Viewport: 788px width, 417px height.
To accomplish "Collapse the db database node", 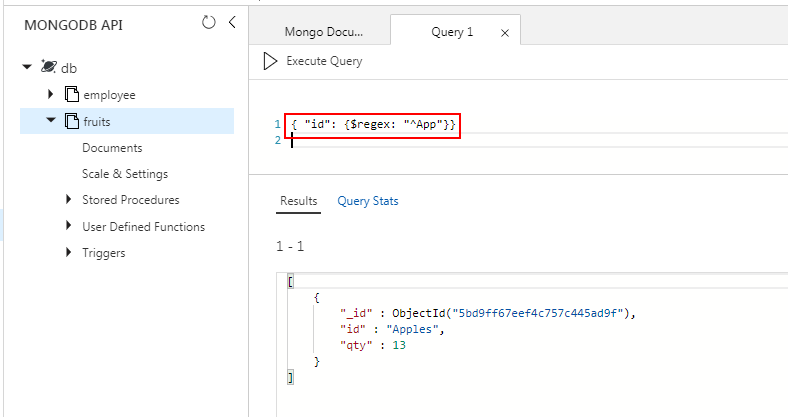I will pos(27,67).
